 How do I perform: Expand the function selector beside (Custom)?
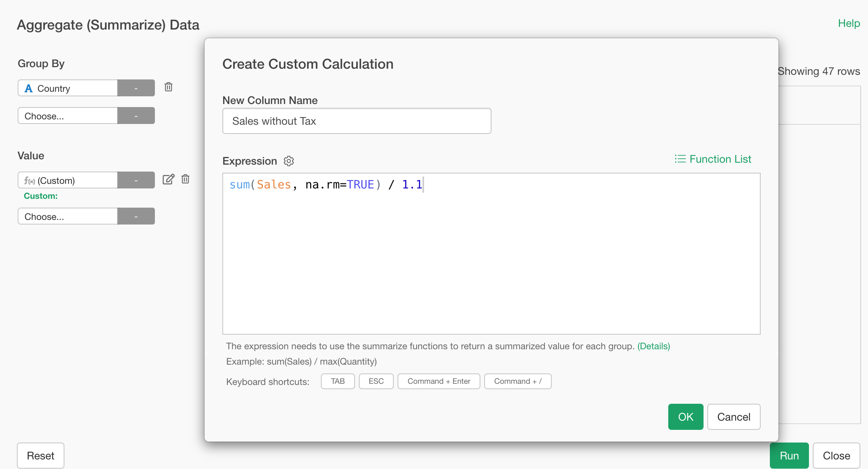[x=136, y=180]
